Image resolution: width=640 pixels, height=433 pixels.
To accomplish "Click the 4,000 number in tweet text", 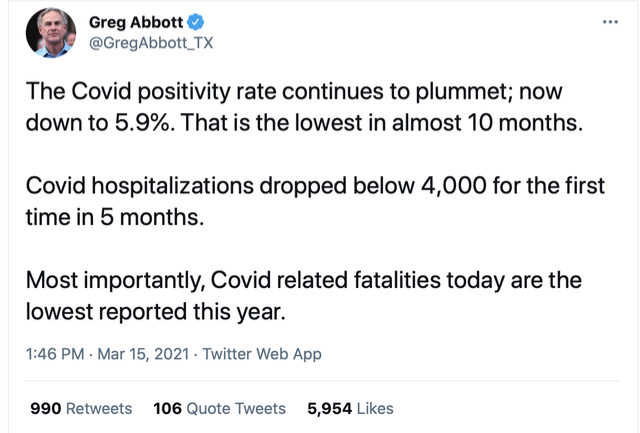I will point(453,186).
